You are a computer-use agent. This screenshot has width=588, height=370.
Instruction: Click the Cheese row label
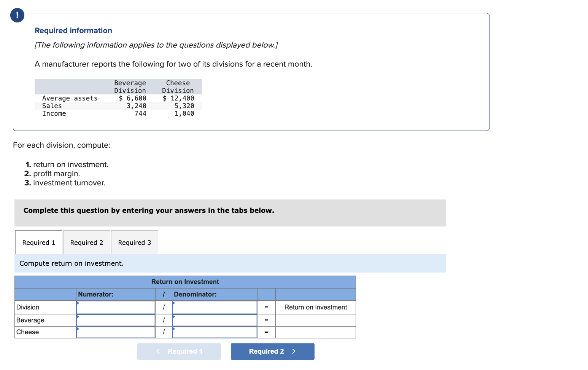27,332
